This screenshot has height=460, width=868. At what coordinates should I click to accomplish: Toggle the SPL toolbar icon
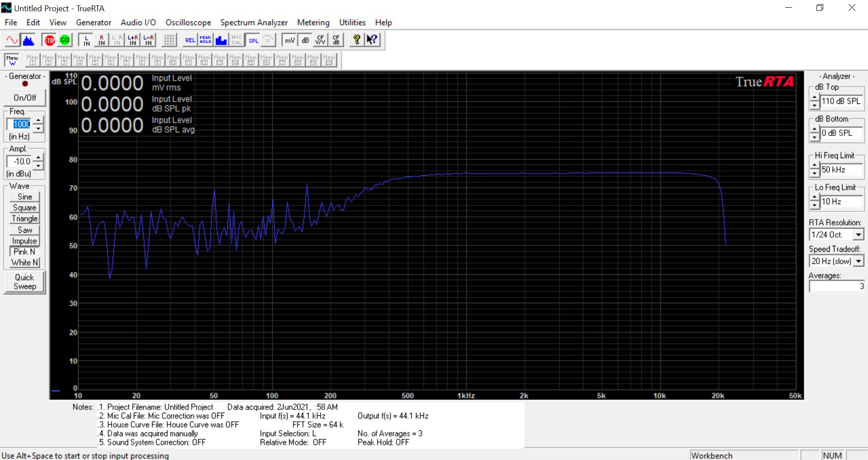pos(253,40)
